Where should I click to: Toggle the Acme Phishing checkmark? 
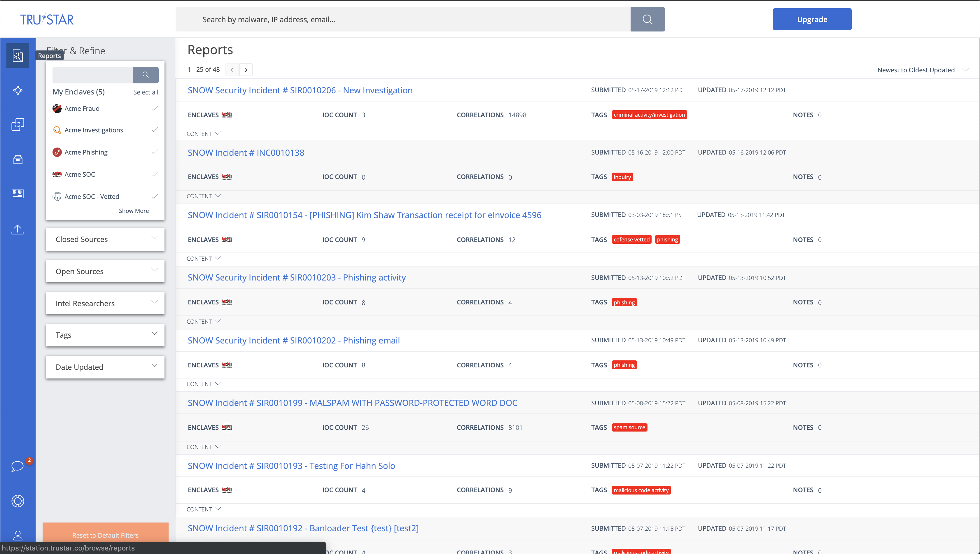155,152
